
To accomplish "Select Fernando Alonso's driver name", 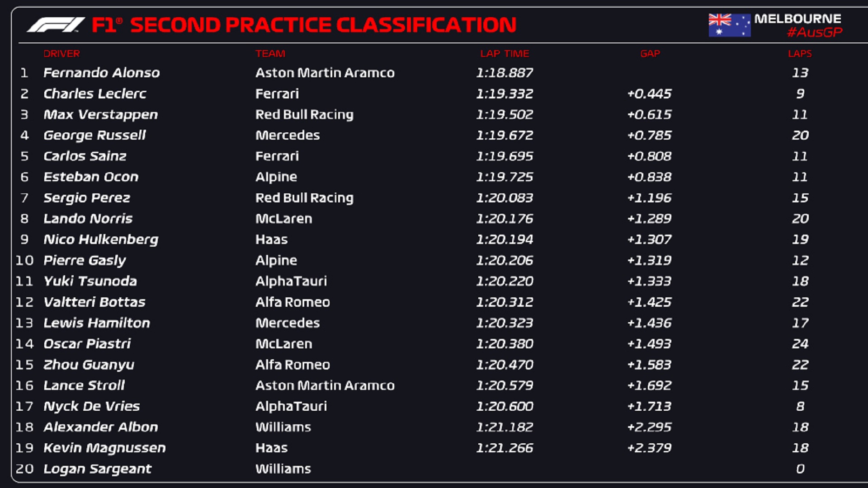I will (102, 73).
